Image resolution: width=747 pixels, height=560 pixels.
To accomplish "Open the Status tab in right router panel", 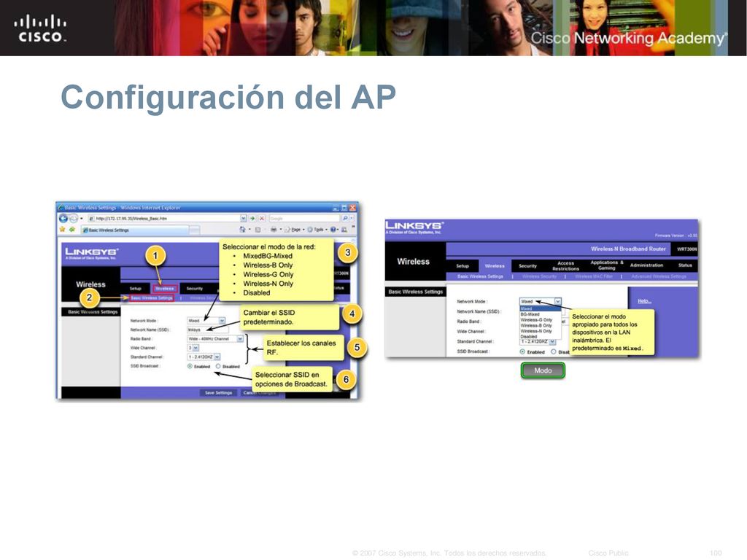I will click(685, 265).
